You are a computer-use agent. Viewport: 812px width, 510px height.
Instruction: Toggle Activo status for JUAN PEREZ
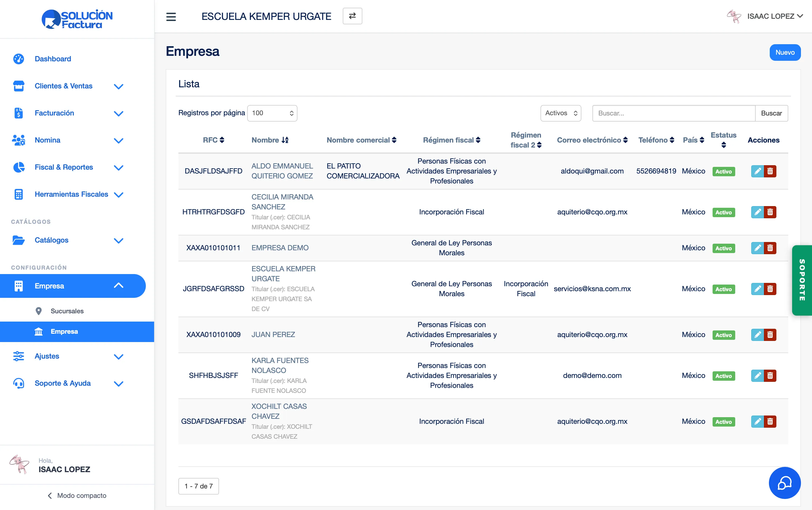click(724, 335)
